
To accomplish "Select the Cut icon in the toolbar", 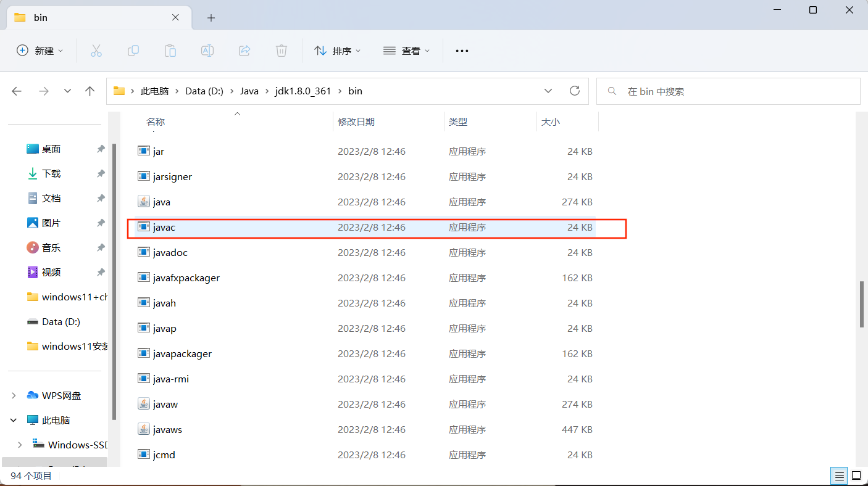I will 96,51.
